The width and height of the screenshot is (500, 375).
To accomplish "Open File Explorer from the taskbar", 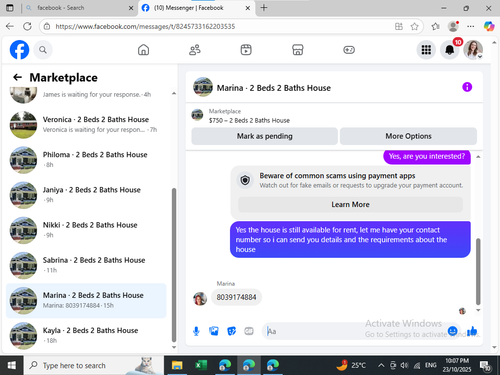I will coord(177,365).
